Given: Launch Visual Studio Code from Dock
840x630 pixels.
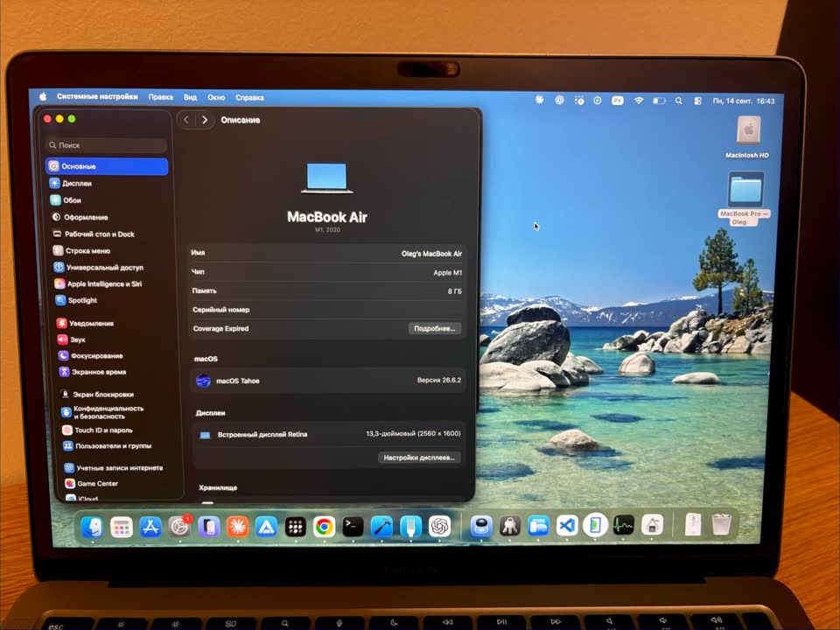Looking at the screenshot, I should click(567, 526).
